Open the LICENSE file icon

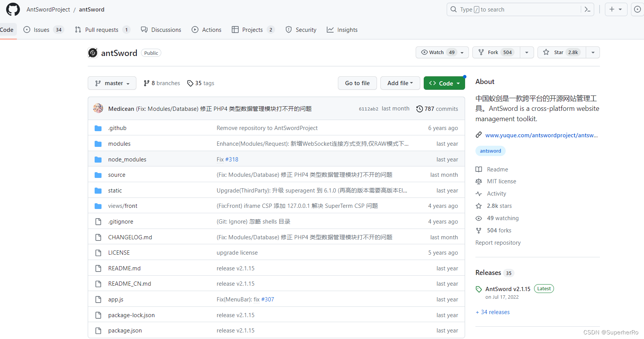(x=98, y=253)
